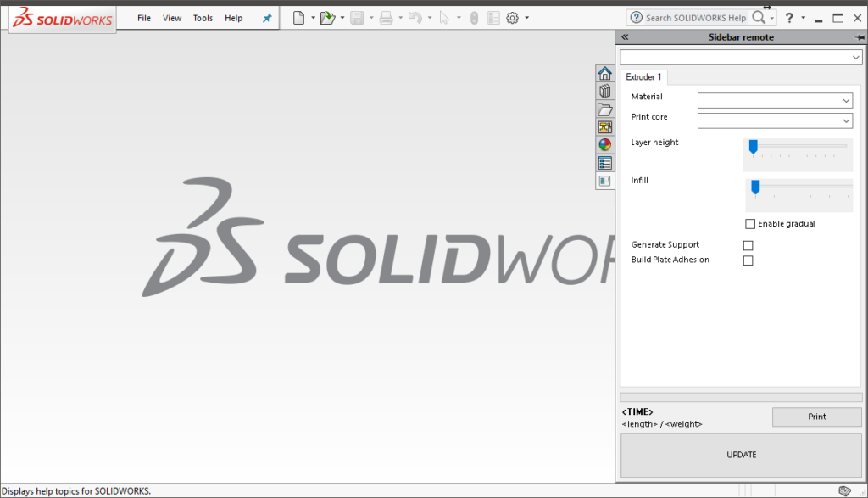Click the Rebuild traffic-light icon
868x498 pixels.
click(x=474, y=19)
